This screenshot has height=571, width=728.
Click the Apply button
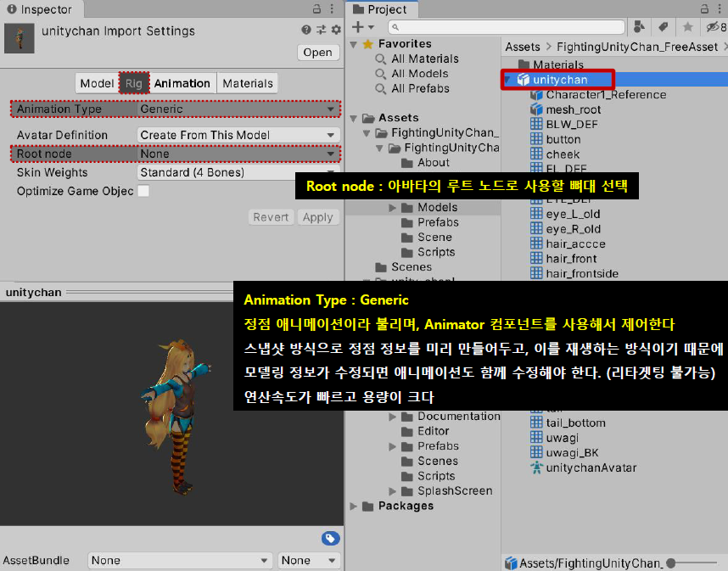pos(318,217)
